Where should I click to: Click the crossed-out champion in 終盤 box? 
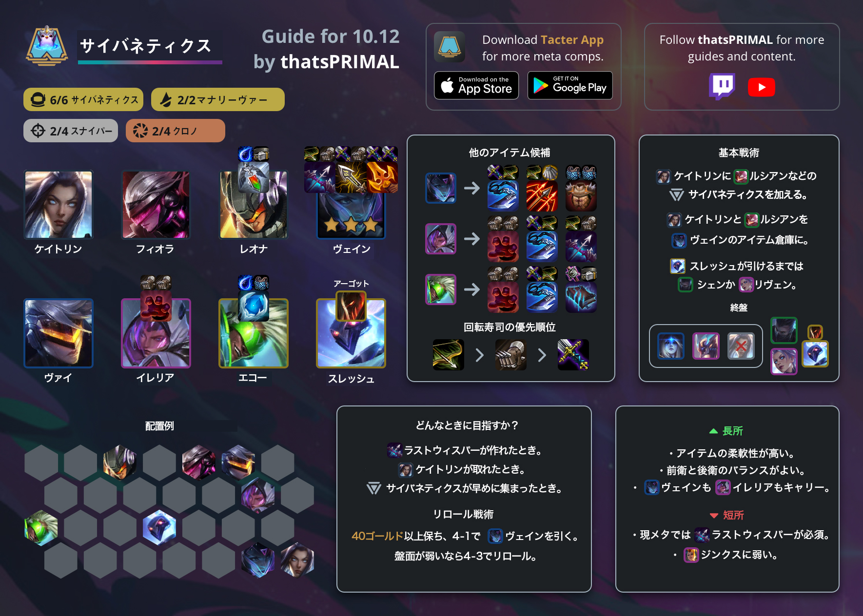point(741,346)
